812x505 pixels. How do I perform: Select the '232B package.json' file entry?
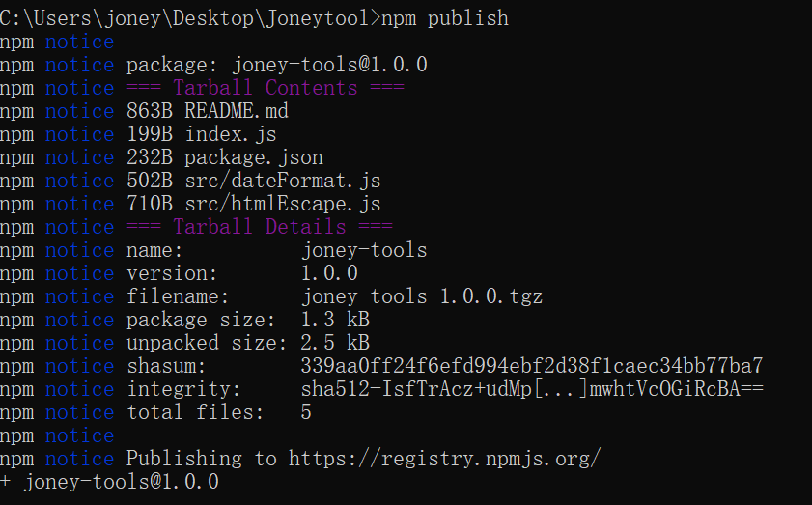pos(225,158)
